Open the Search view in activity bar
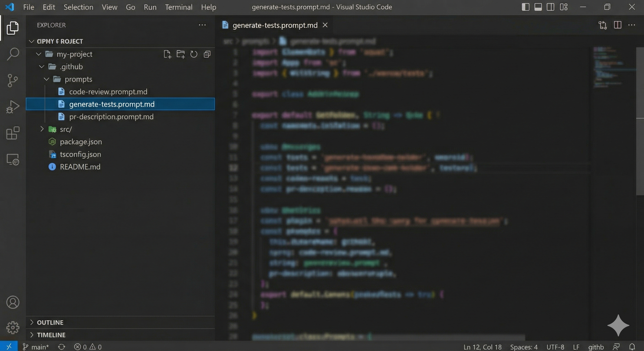This screenshot has height=351, width=644. click(13, 54)
